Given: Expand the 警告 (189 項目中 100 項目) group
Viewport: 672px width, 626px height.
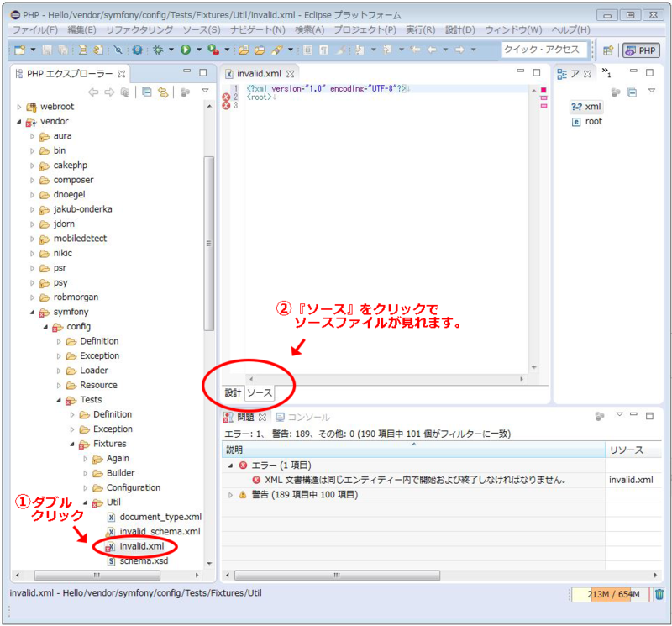Looking at the screenshot, I should [230, 495].
